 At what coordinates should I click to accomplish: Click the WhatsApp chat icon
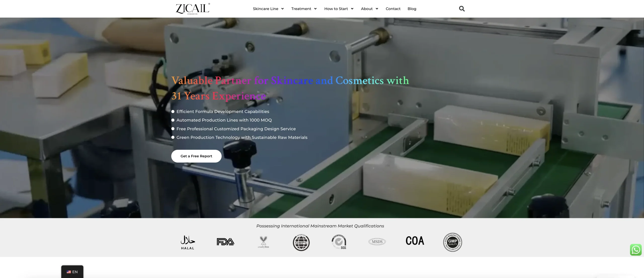[x=636, y=250]
